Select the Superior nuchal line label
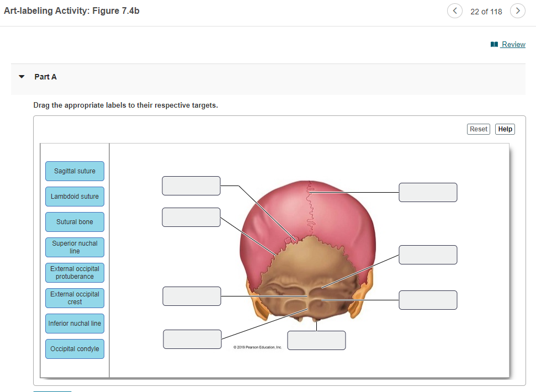Viewport: 536px width, 392px height. coord(75,247)
